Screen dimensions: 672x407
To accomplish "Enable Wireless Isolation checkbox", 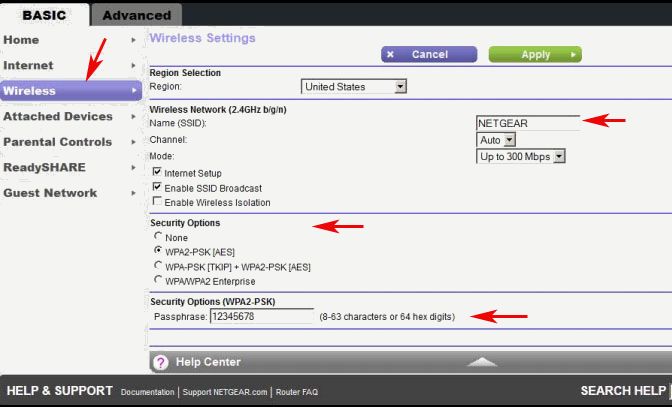I will point(157,201).
